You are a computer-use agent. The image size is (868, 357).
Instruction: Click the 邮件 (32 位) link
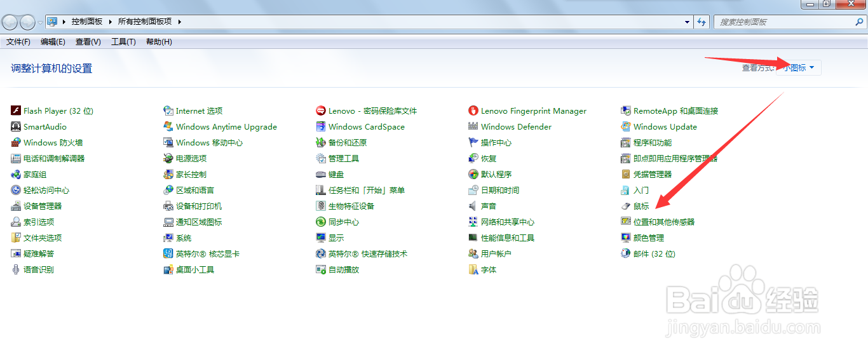[654, 253]
